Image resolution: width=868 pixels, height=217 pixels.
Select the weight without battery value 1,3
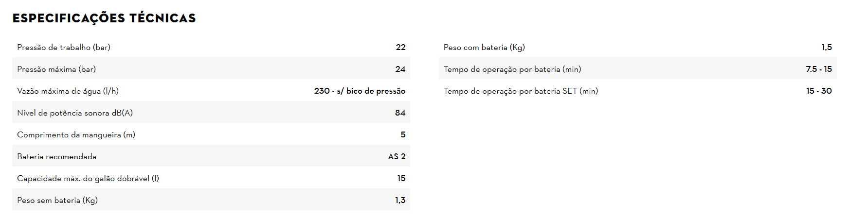pos(400,200)
